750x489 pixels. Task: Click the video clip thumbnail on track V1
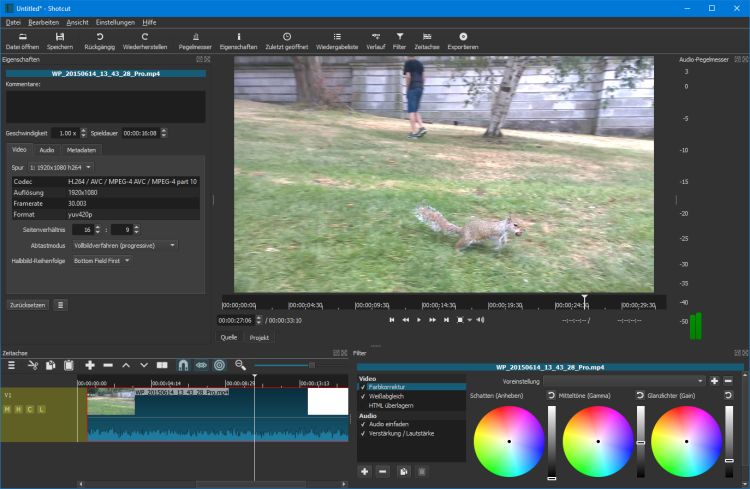(110, 402)
